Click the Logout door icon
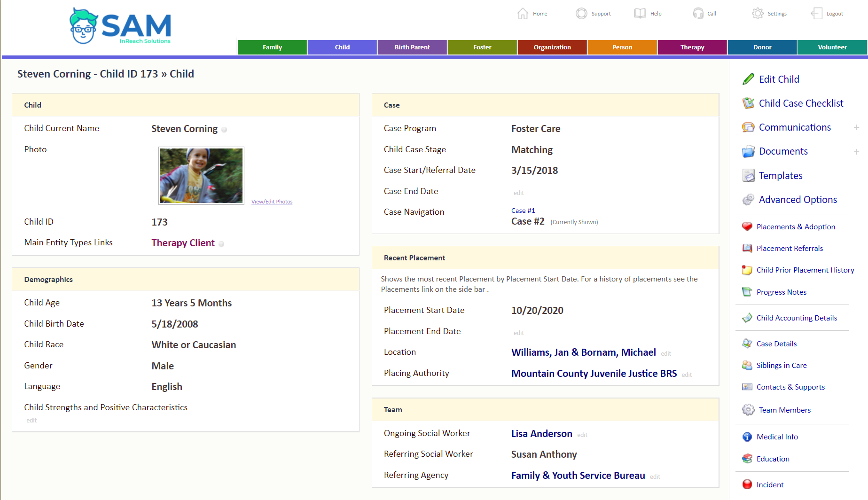This screenshot has height=500, width=868. pyautogui.click(x=816, y=14)
